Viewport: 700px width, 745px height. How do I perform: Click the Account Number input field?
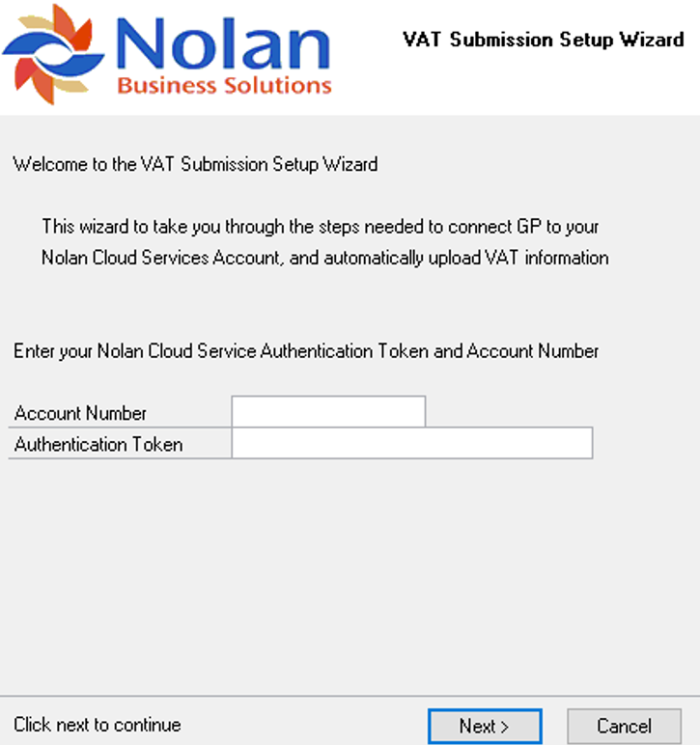[x=328, y=411]
